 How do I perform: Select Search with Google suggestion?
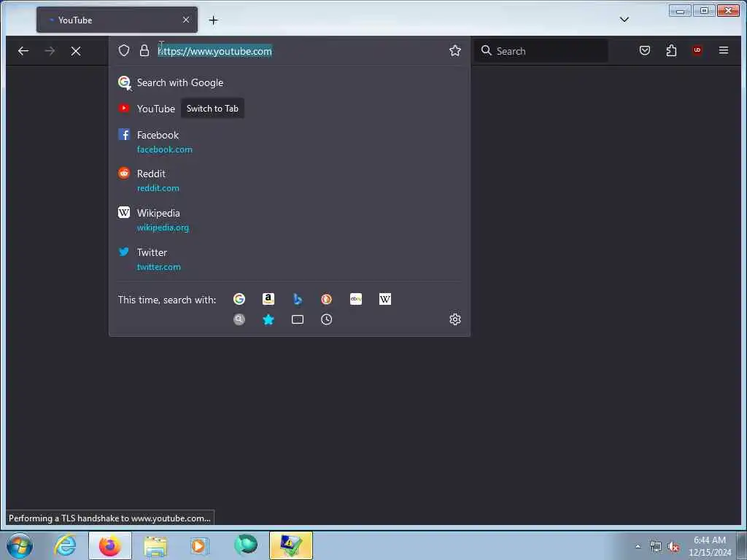289,82
